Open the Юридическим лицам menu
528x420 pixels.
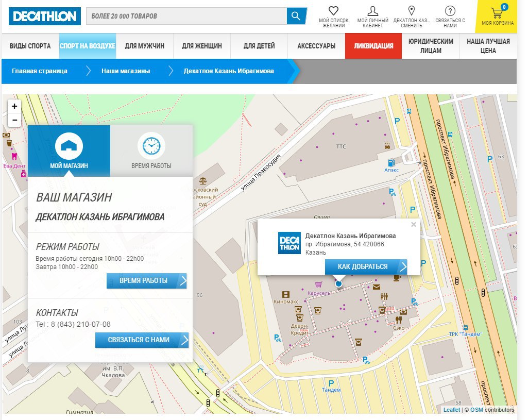(x=431, y=46)
